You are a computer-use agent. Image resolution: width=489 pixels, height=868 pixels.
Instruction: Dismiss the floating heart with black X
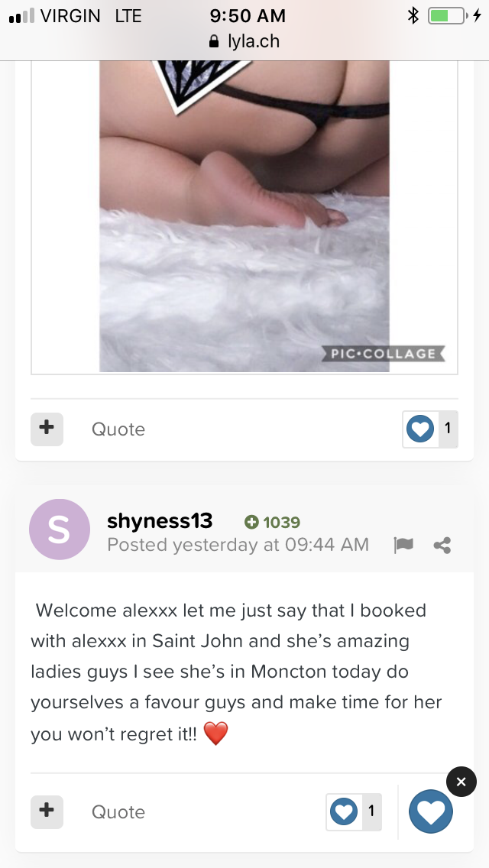461,782
